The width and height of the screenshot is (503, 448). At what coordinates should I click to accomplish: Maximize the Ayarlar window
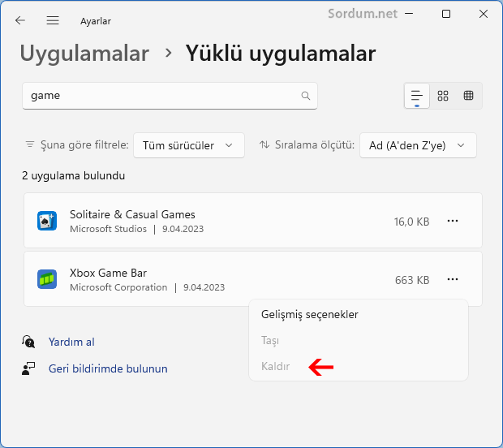pyautogui.click(x=446, y=14)
